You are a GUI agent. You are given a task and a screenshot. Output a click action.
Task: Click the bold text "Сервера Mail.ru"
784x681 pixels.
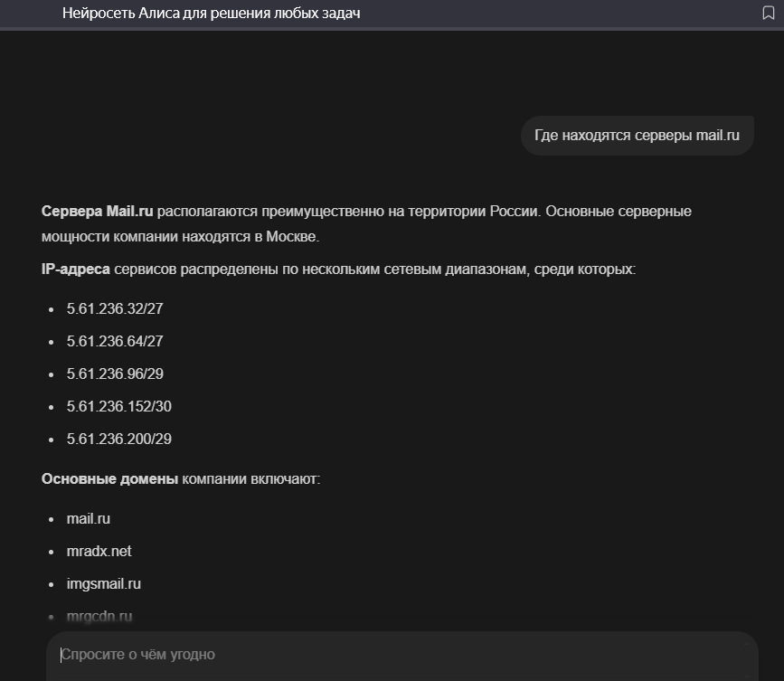(x=98, y=212)
